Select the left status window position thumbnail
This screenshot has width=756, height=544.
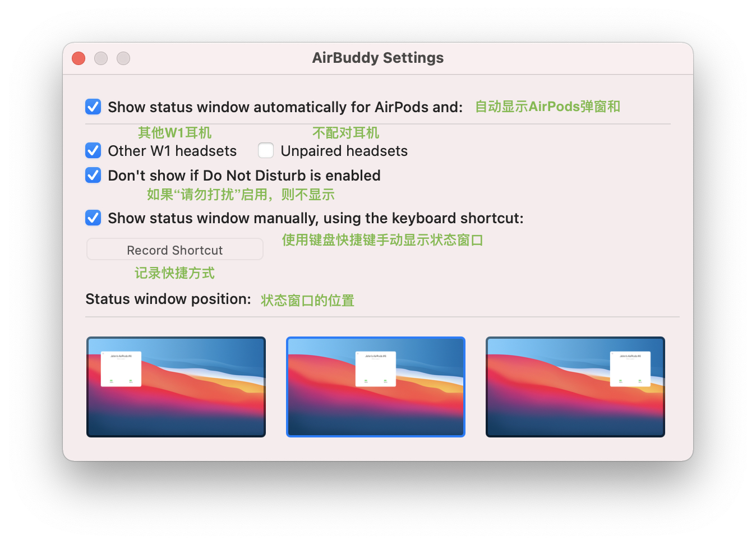(x=176, y=387)
